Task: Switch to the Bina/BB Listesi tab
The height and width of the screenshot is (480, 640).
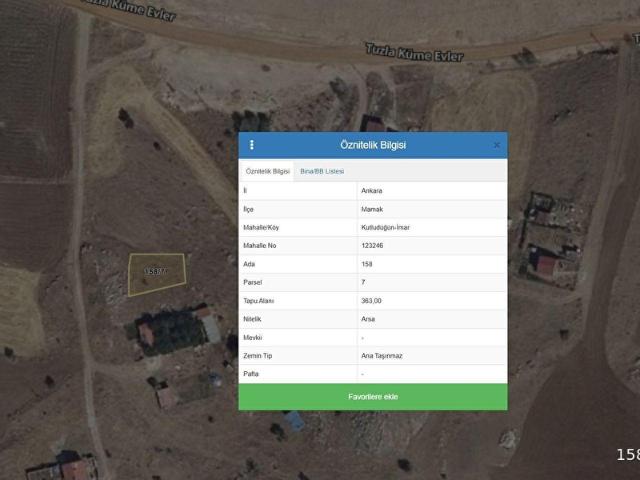Action: [322, 171]
